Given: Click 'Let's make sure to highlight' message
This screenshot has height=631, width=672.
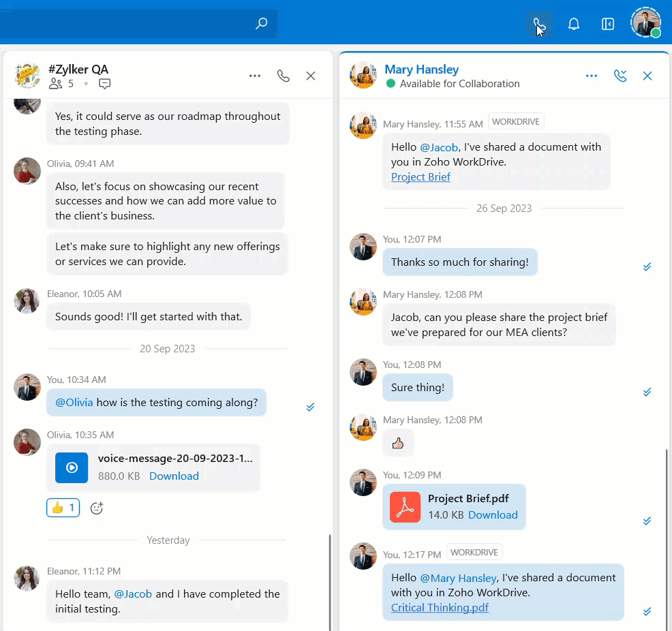Looking at the screenshot, I should click(x=167, y=253).
